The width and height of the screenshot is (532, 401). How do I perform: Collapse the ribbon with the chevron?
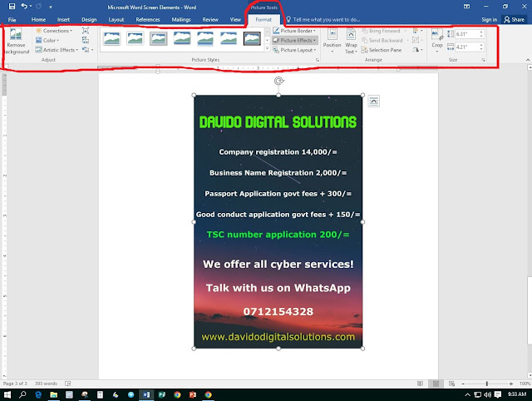coord(528,60)
